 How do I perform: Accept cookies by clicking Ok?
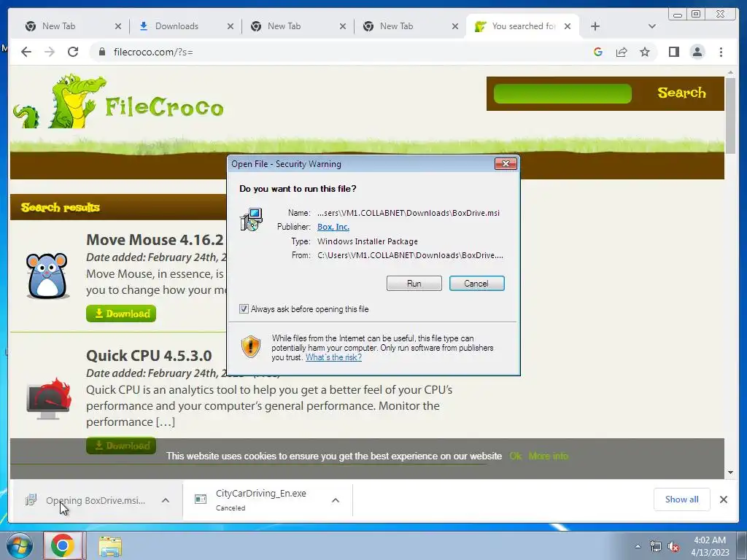click(516, 456)
